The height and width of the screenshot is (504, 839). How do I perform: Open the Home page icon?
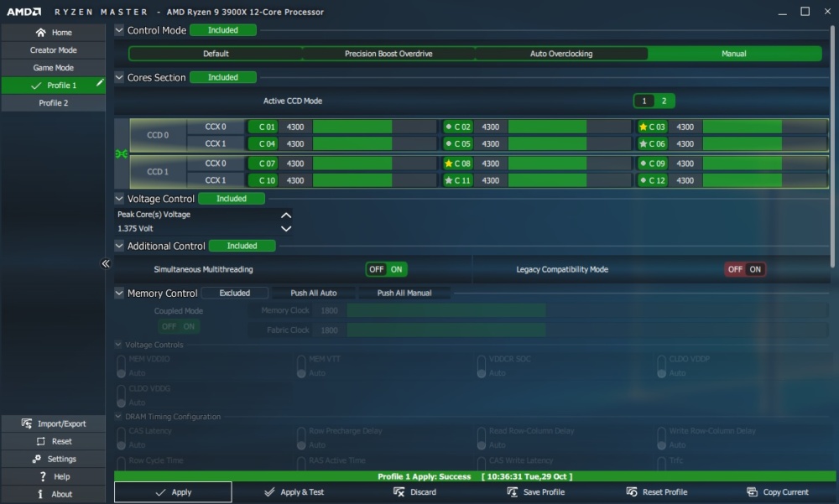[x=40, y=33]
